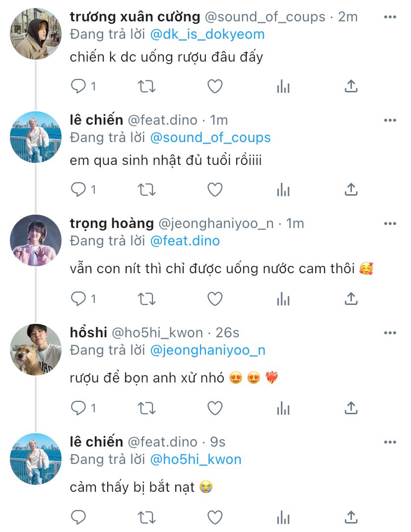This screenshot has height=532, width=411.
Task: Open more options on trọng hoàng's tweet
Action: click(390, 224)
